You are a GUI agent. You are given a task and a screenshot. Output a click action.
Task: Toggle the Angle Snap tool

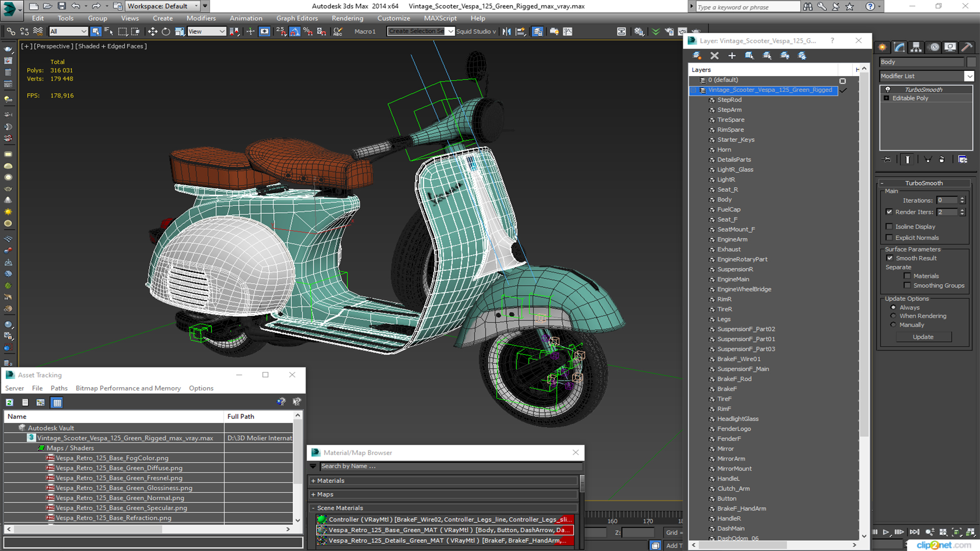pos(295,32)
